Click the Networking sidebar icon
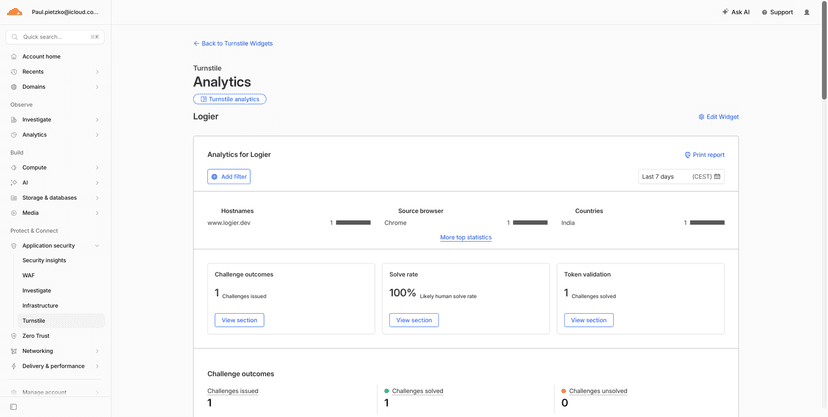The width and height of the screenshot is (828, 417). (14, 351)
